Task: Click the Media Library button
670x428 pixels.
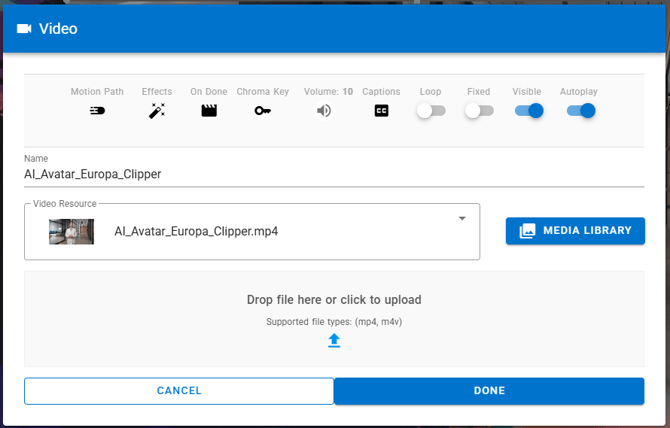Action: point(575,231)
